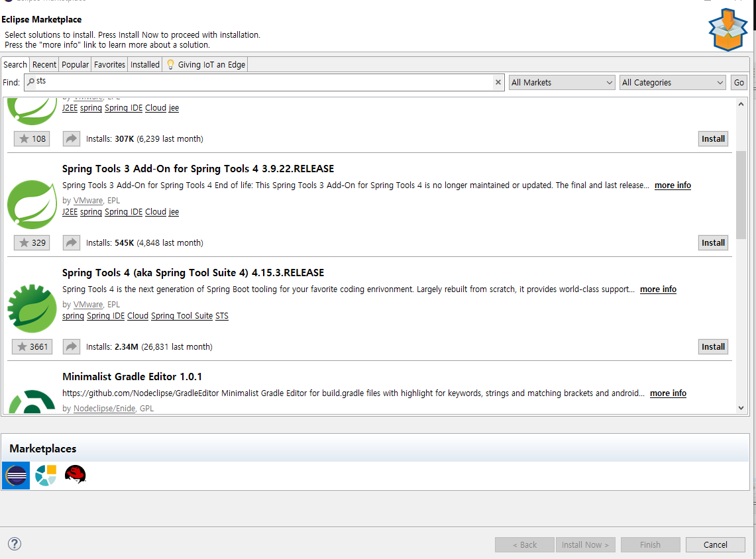Clear the search text with the X icon

click(x=498, y=82)
